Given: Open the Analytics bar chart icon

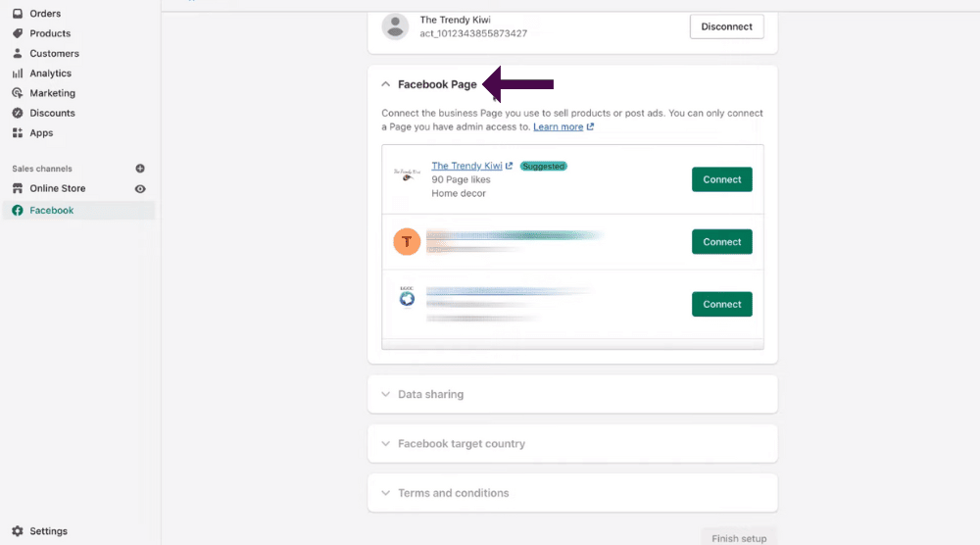Looking at the screenshot, I should 18,74.
